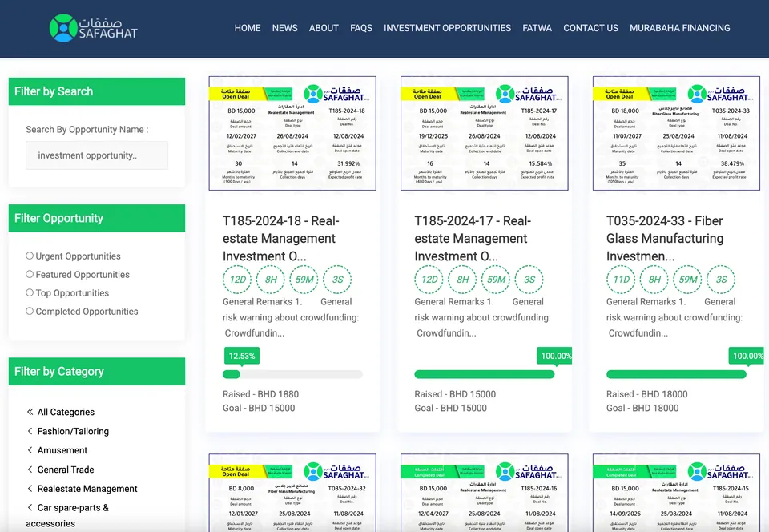
Task: Click the T185-2024-17 full progress bar
Action: (x=485, y=375)
